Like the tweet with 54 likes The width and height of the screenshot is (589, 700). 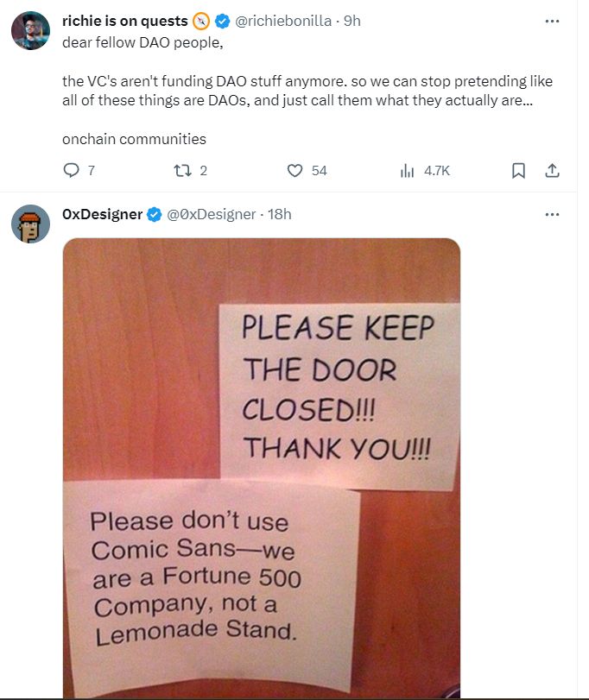[295, 171]
